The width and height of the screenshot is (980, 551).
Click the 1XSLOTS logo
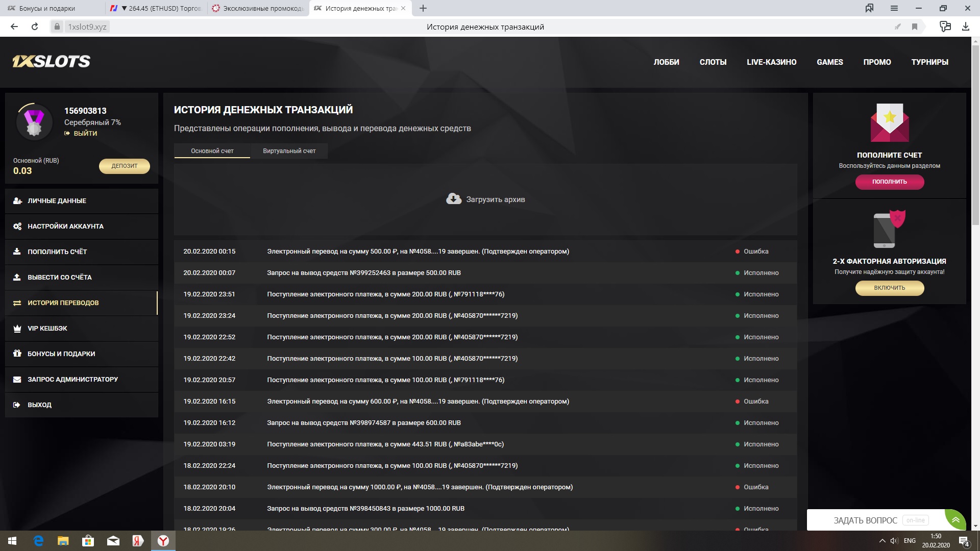tap(51, 62)
